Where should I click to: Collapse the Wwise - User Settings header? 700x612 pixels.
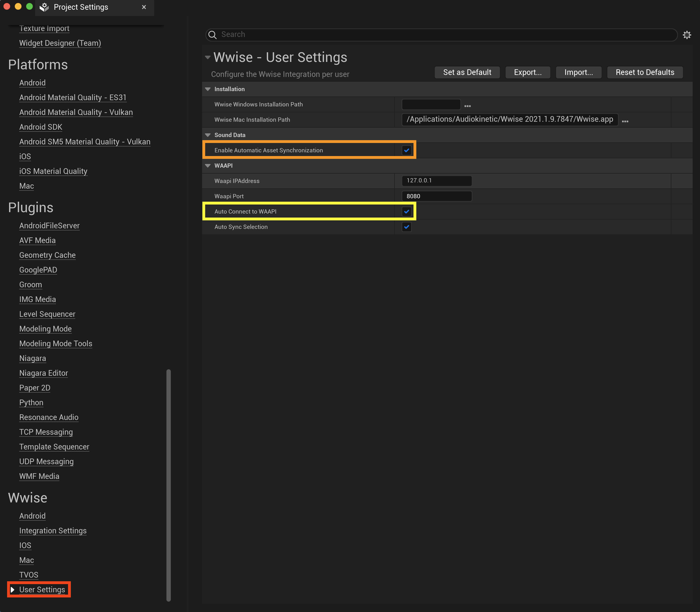click(x=208, y=57)
